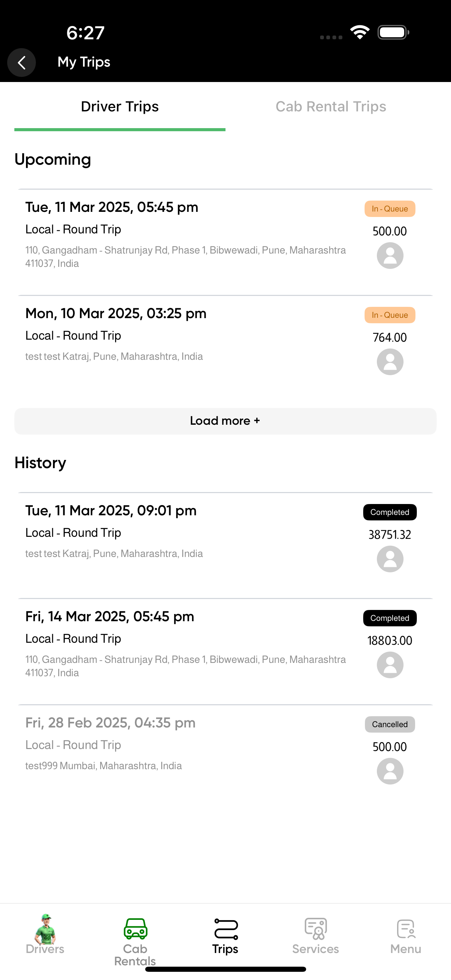Tap the Cancelled badge on Feb trip
The image size is (451, 980).
tap(390, 724)
